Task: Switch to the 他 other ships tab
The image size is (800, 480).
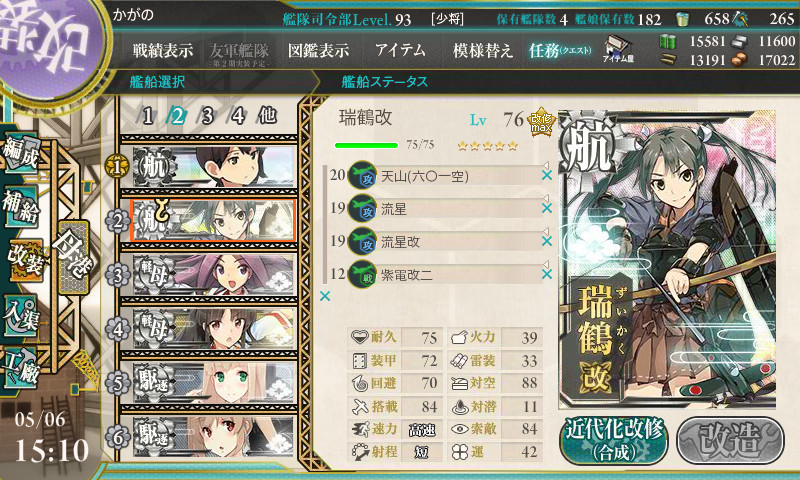Action: (267, 115)
